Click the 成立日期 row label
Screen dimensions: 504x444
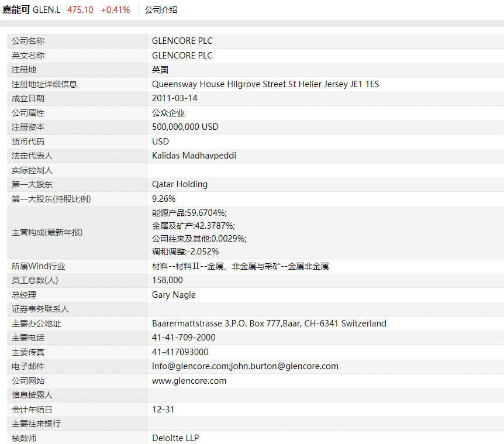(x=28, y=98)
